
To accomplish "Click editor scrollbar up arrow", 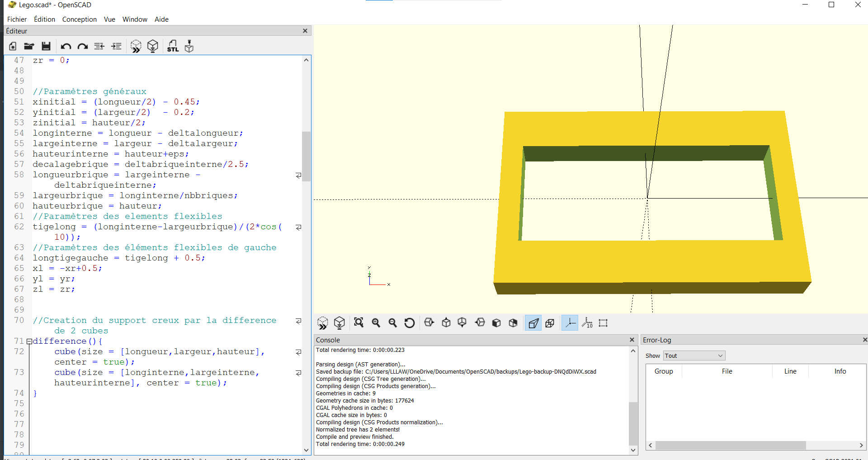I will 307,60.
